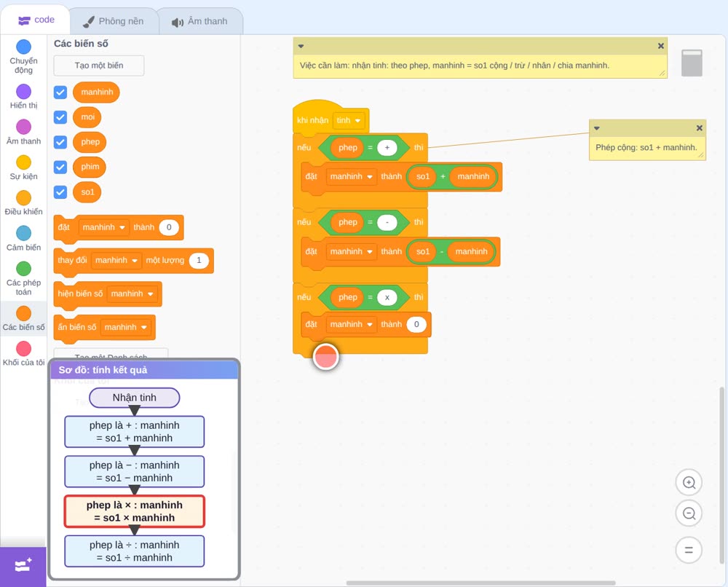Viewport: 728px width, 587px height.
Task: Collapse the 'Việc cần làm' comment arrow
Action: (301, 46)
